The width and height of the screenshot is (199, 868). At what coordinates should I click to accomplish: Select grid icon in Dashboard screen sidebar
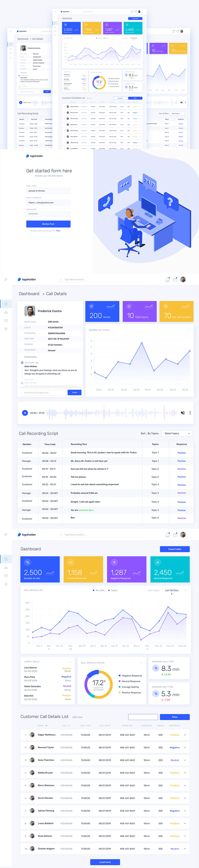(x=6, y=559)
